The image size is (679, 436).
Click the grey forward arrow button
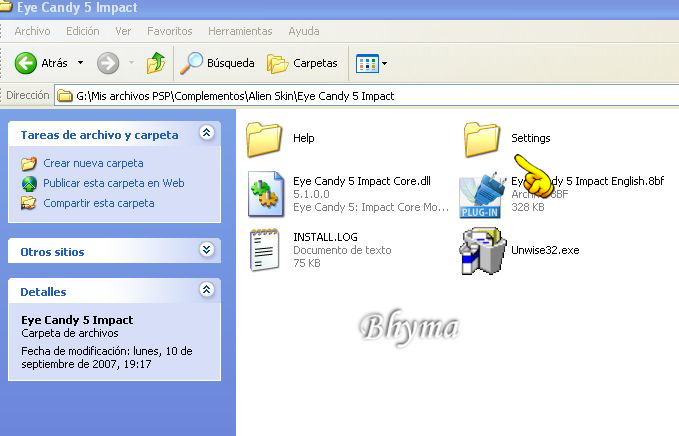click(x=108, y=63)
